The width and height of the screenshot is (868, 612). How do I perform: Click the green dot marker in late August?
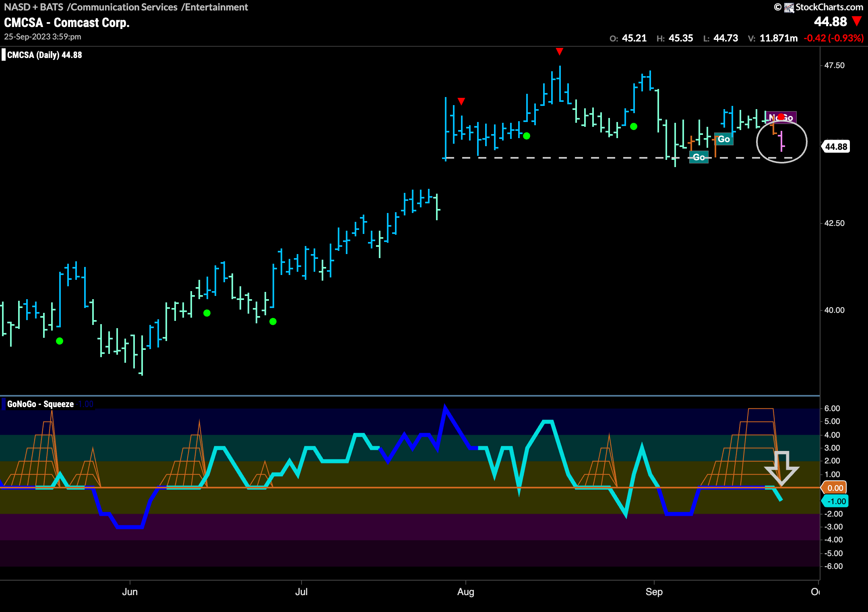pyautogui.click(x=634, y=126)
